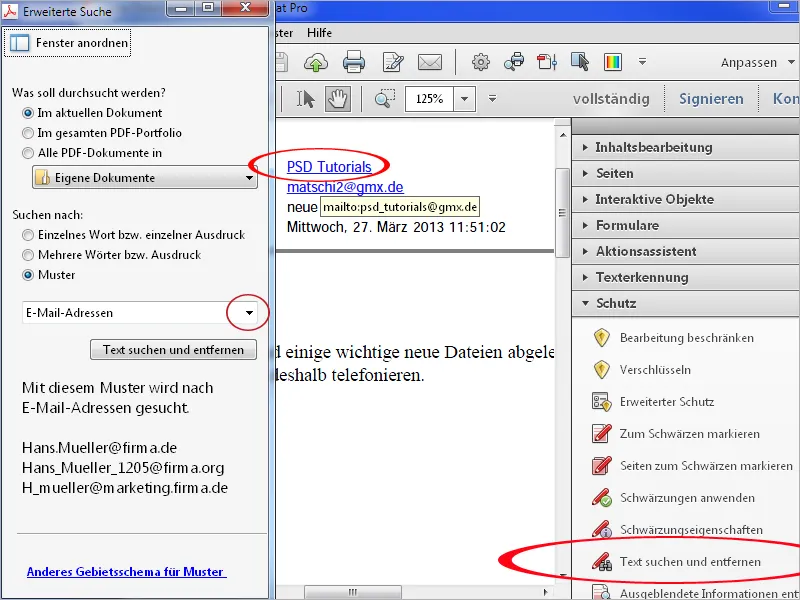The height and width of the screenshot is (600, 800).
Task: Expand the Interaktive Objekte panel
Action: [686, 199]
